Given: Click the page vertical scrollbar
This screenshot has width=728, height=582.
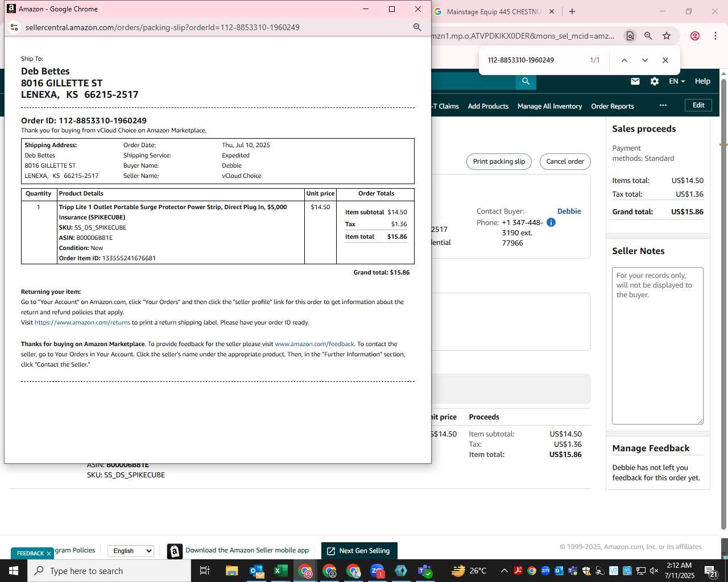Looking at the screenshot, I should tap(723, 304).
